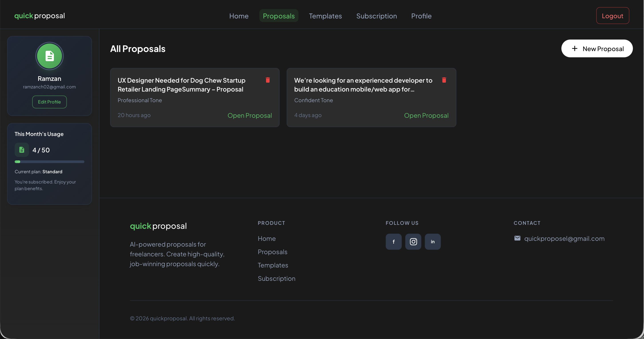Open the Facebook social icon in footer
Viewport: 644px width, 339px height.
394,241
